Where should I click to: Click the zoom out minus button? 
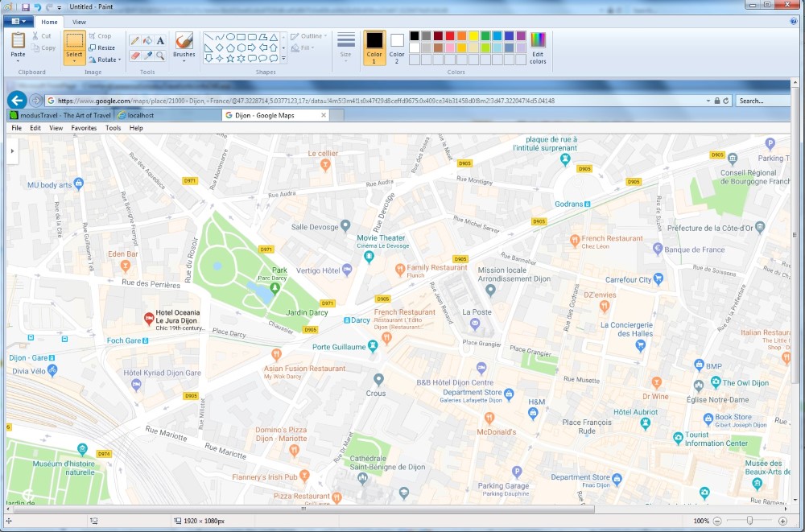718,521
